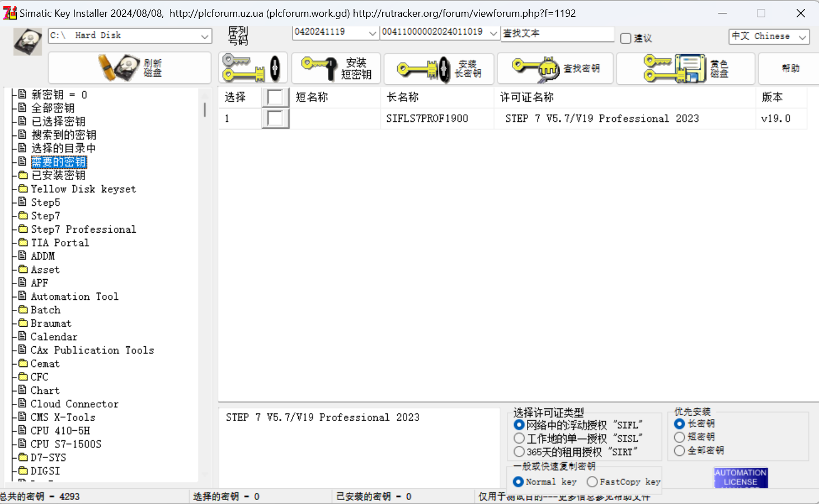
Task: Click the SIFLS7PROF1900 cell
Action: (x=437, y=119)
